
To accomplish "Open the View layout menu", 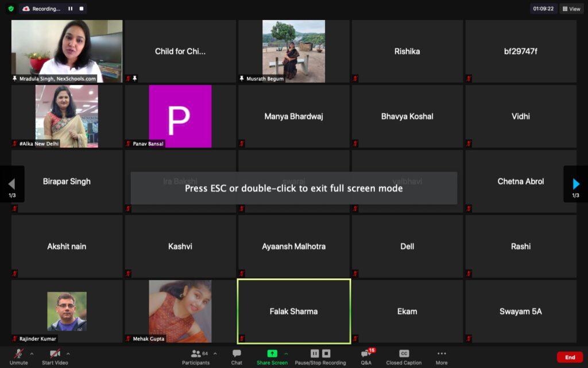I will (x=571, y=9).
